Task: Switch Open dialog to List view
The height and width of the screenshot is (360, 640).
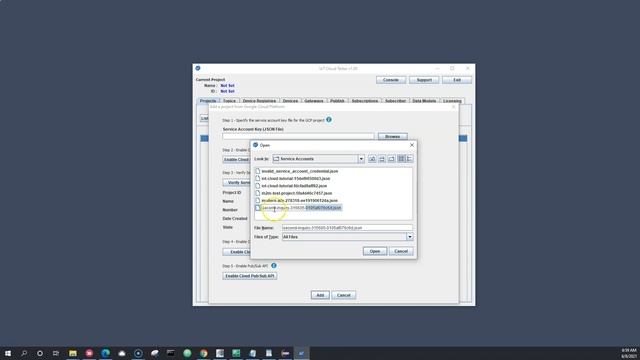Action: 401,159
